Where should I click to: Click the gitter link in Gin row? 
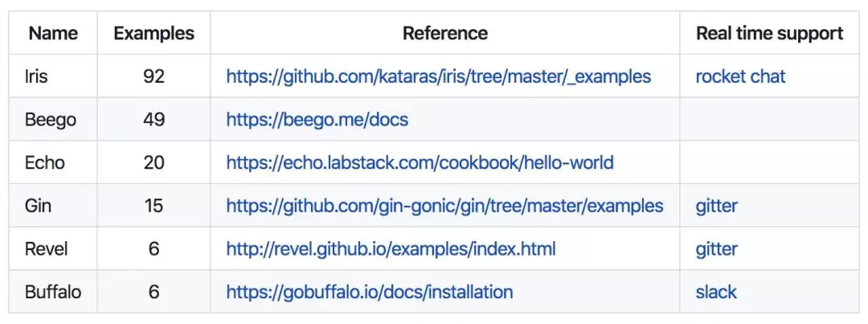(716, 206)
